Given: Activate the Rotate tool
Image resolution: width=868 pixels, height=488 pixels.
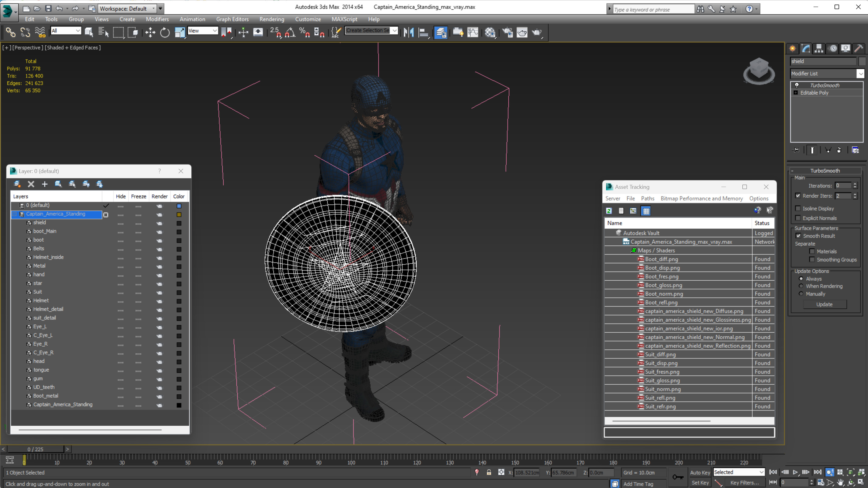Looking at the screenshot, I should click(165, 32).
